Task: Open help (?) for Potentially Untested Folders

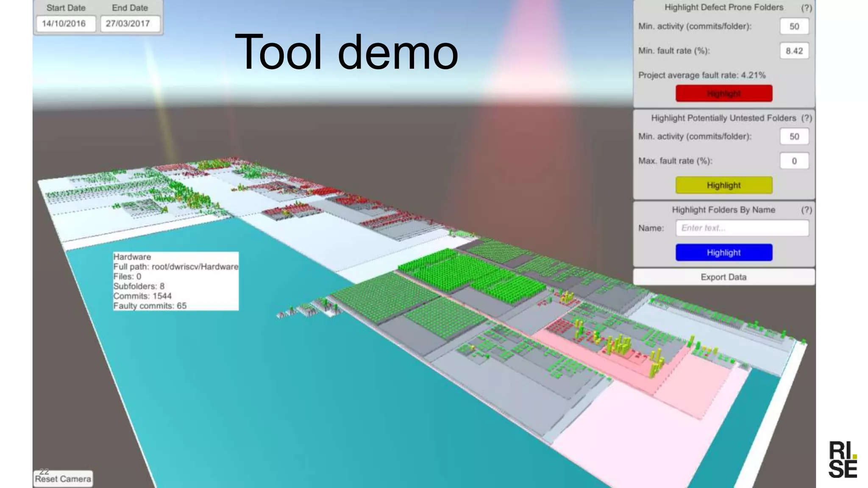Action: click(x=807, y=118)
